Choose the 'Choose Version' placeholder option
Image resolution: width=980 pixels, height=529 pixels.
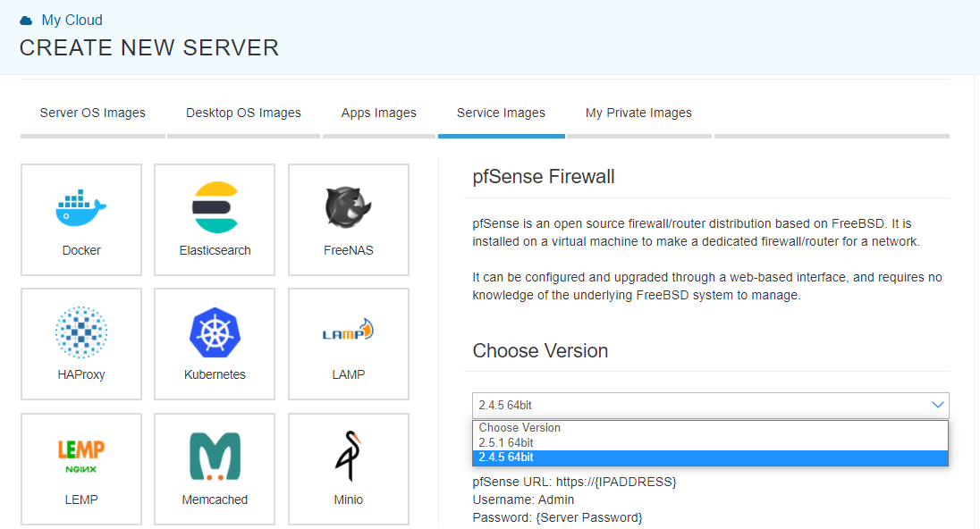pos(710,428)
